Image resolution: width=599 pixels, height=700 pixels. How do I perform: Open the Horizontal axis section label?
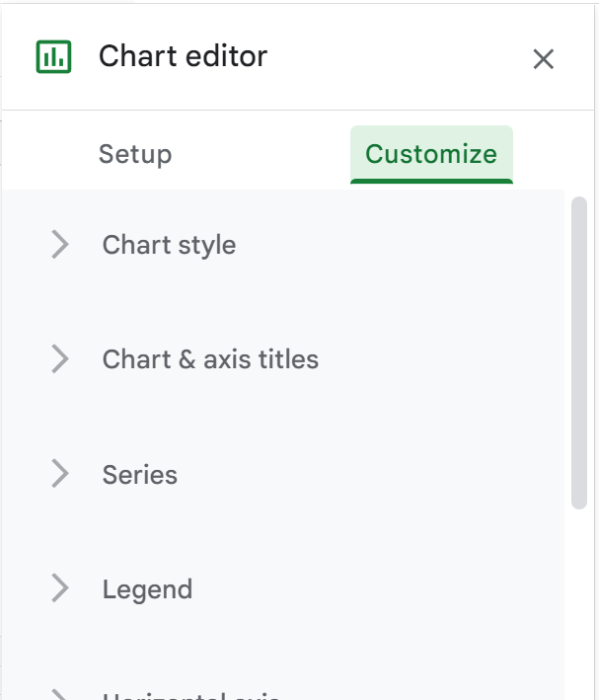[x=191, y=696]
